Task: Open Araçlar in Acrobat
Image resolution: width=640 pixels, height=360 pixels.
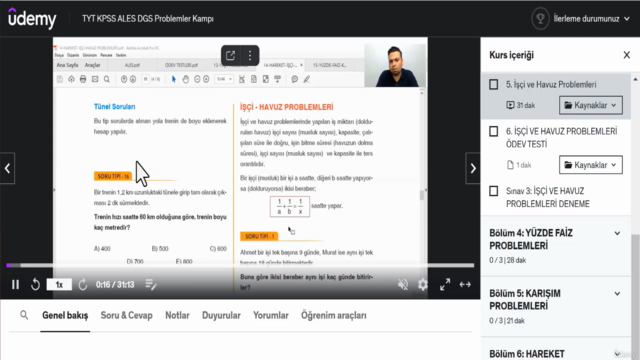Action: [93, 65]
